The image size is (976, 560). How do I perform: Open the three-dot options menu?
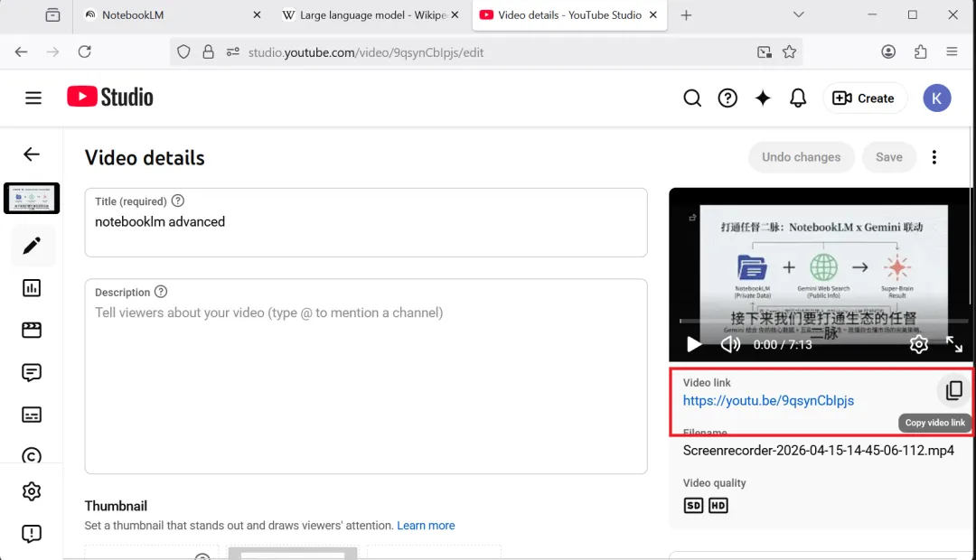pos(934,157)
